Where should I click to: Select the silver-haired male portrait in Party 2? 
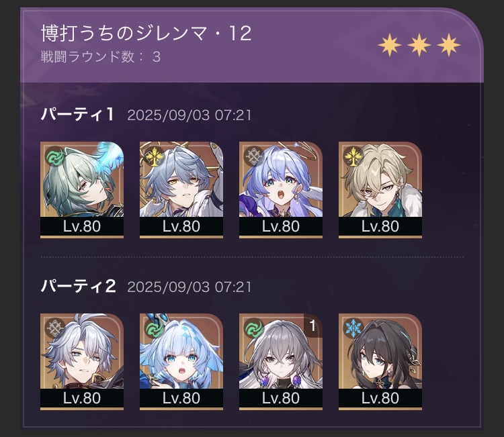[x=82, y=362]
